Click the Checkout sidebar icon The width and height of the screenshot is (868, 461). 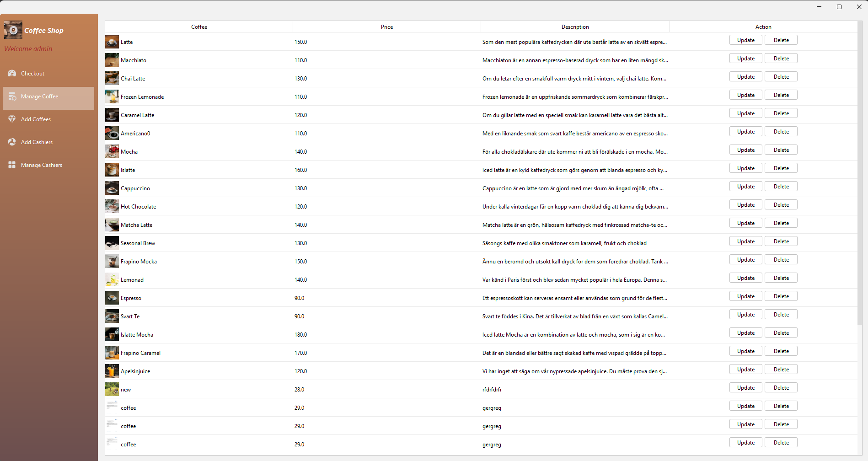pyautogui.click(x=12, y=73)
